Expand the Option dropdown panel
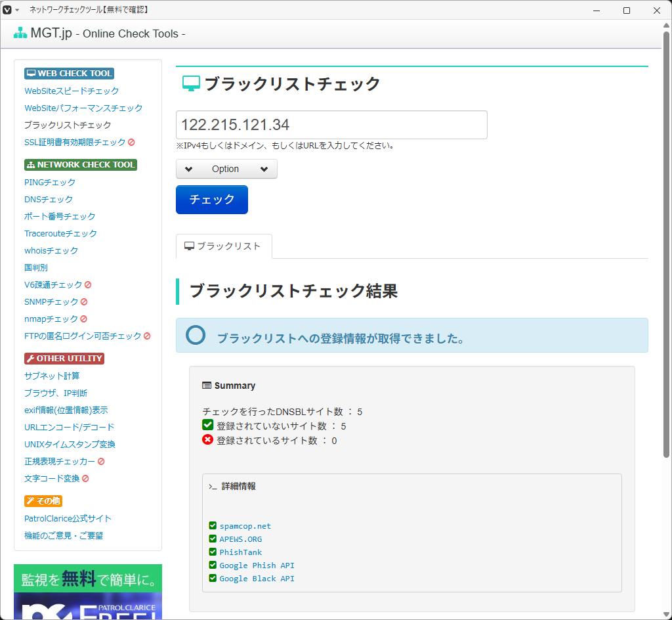 click(x=226, y=169)
